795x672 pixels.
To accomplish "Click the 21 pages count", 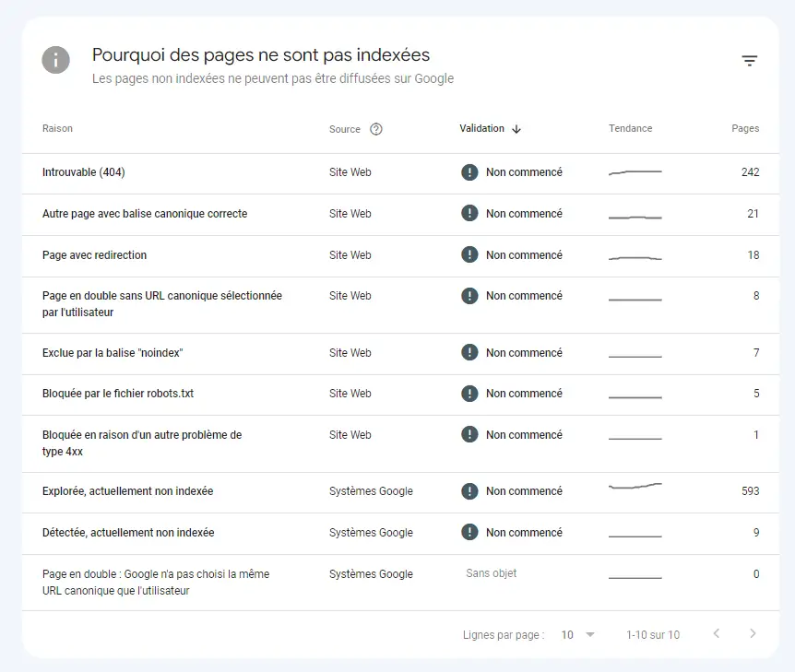I will click(x=753, y=214).
